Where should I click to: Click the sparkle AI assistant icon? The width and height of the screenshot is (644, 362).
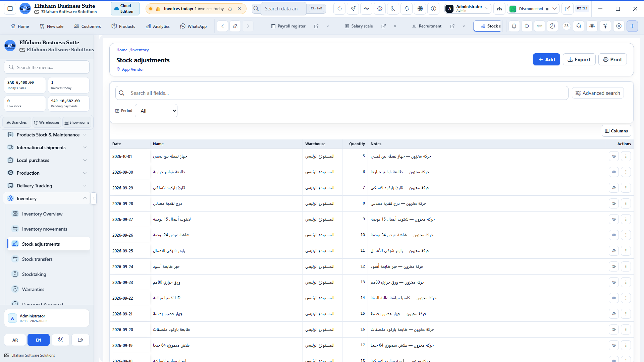tap(605, 26)
